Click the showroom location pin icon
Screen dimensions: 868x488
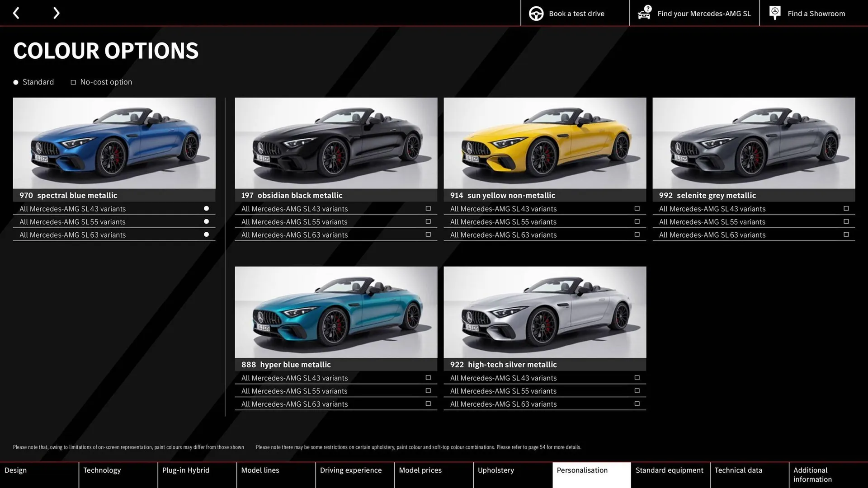775,13
